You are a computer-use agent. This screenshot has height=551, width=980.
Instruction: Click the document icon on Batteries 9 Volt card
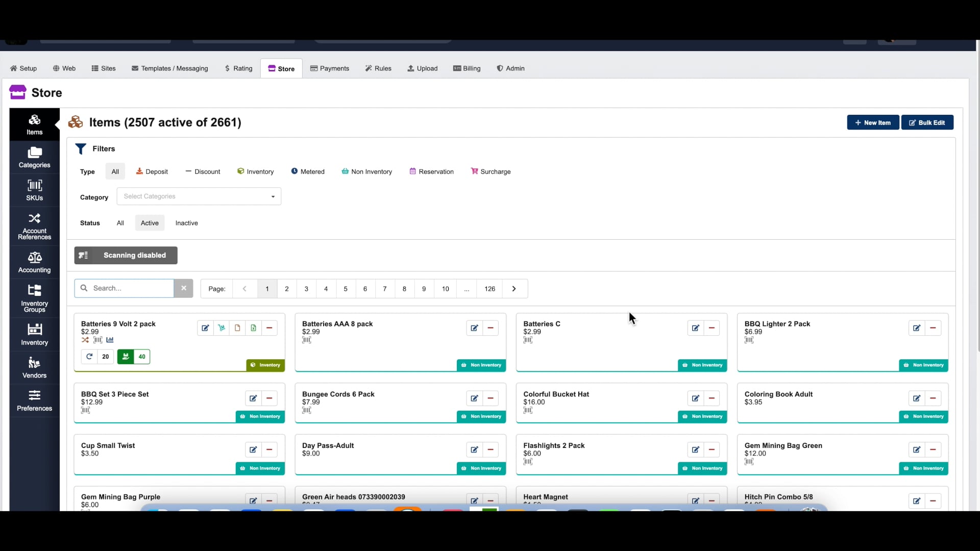click(x=237, y=328)
